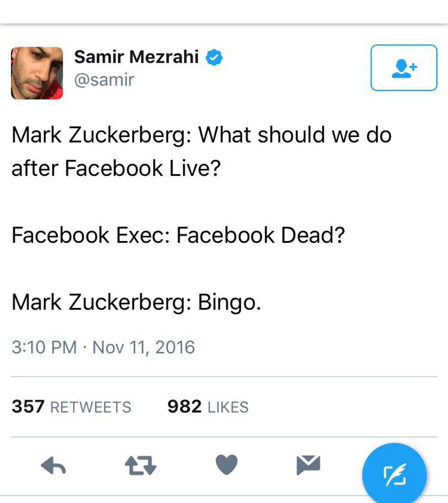
Task: Open the Samir Mezrahi display name
Action: tap(136, 57)
